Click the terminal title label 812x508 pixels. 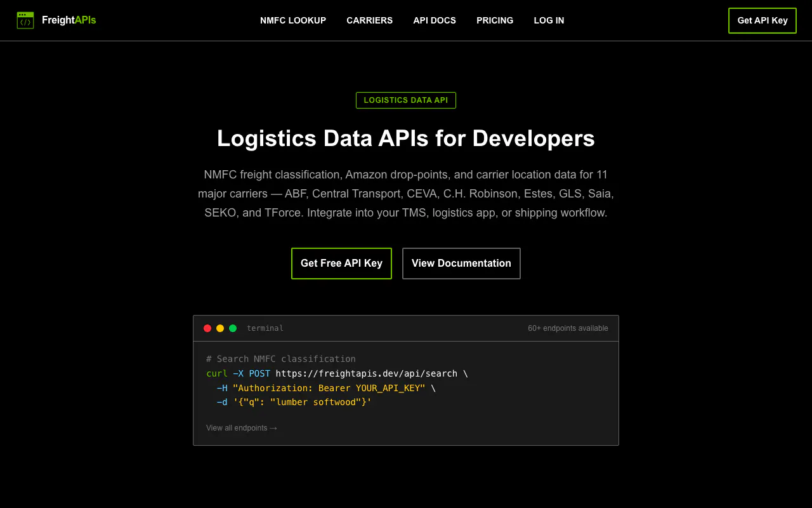[265, 328]
